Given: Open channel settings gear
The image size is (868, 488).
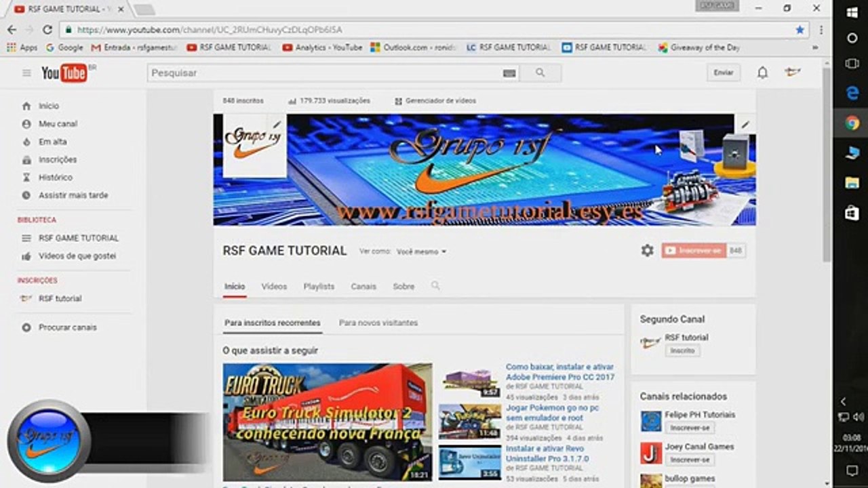Looking at the screenshot, I should click(648, 251).
